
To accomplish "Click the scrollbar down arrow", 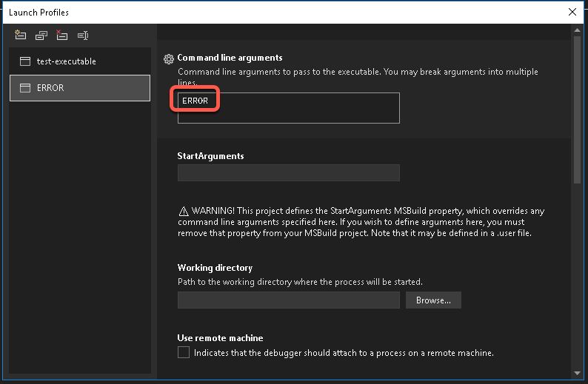I will point(577,373).
